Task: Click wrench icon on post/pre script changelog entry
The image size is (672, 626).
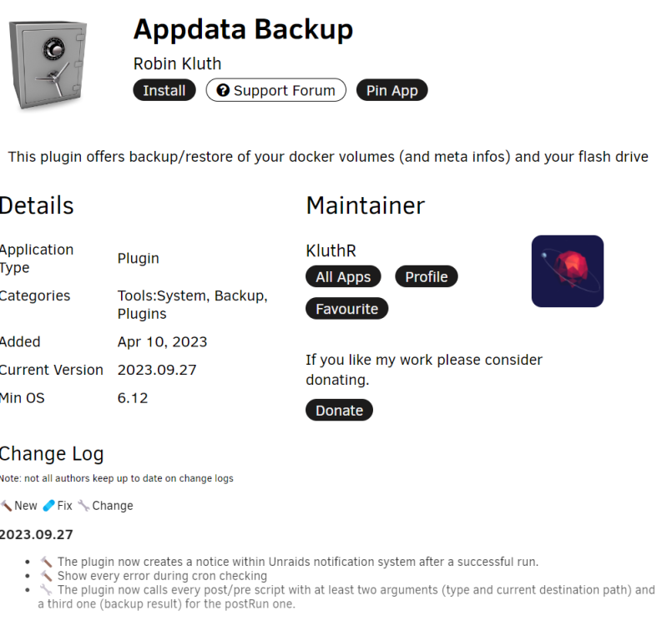Action: pos(46,590)
